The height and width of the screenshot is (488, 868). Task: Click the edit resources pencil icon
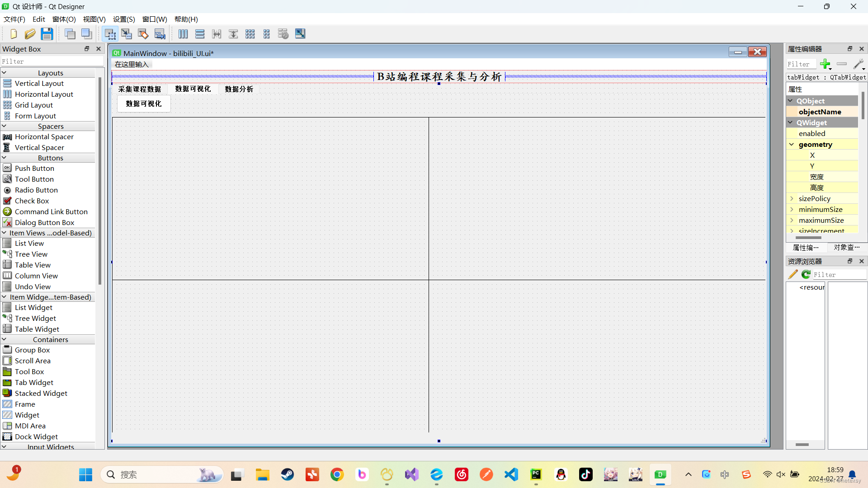(793, 274)
